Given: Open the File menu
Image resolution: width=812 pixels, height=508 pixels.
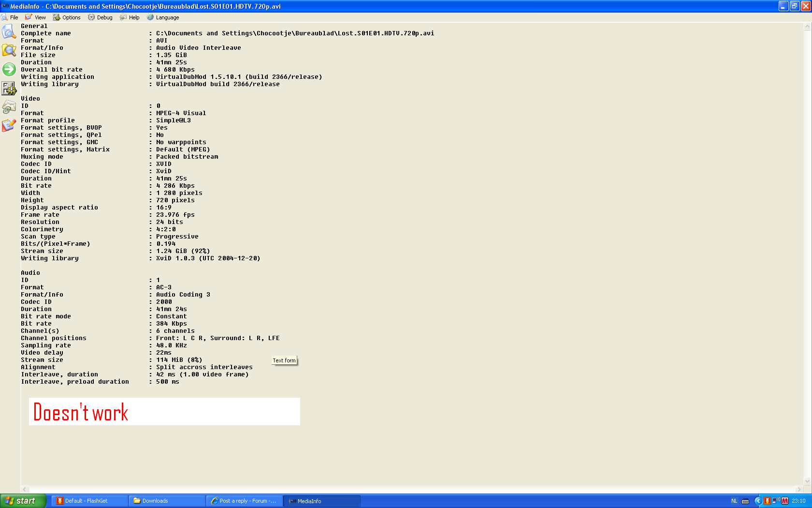Looking at the screenshot, I should (10, 17).
